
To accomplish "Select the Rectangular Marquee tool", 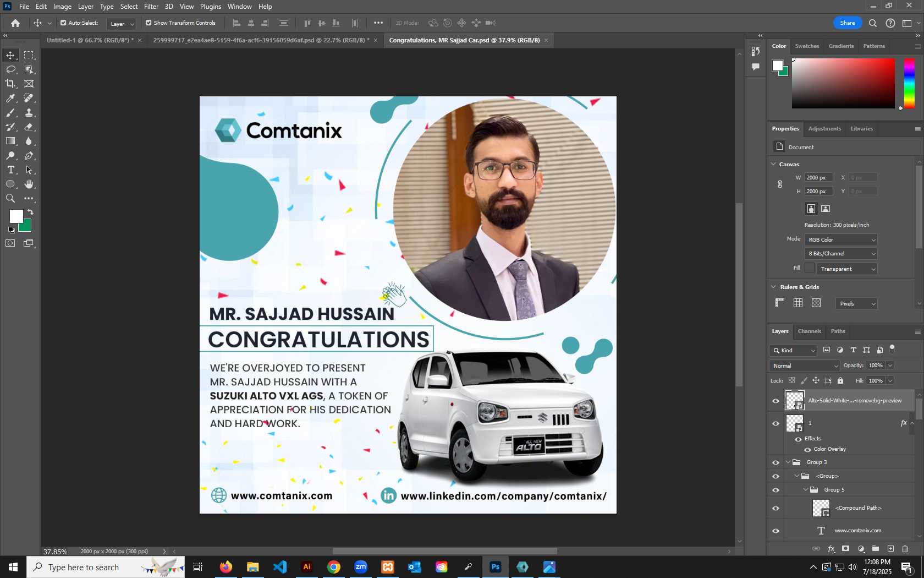I will [29, 55].
